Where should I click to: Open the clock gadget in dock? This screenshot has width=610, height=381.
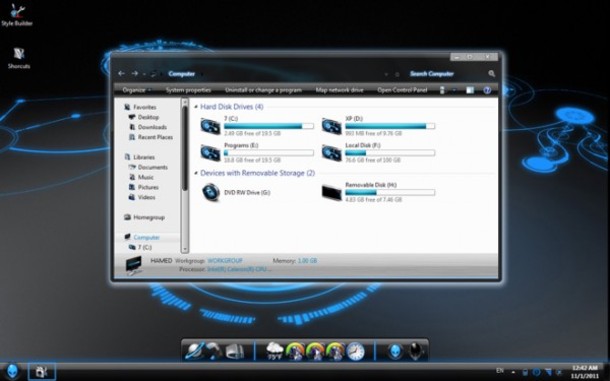(x=355, y=351)
